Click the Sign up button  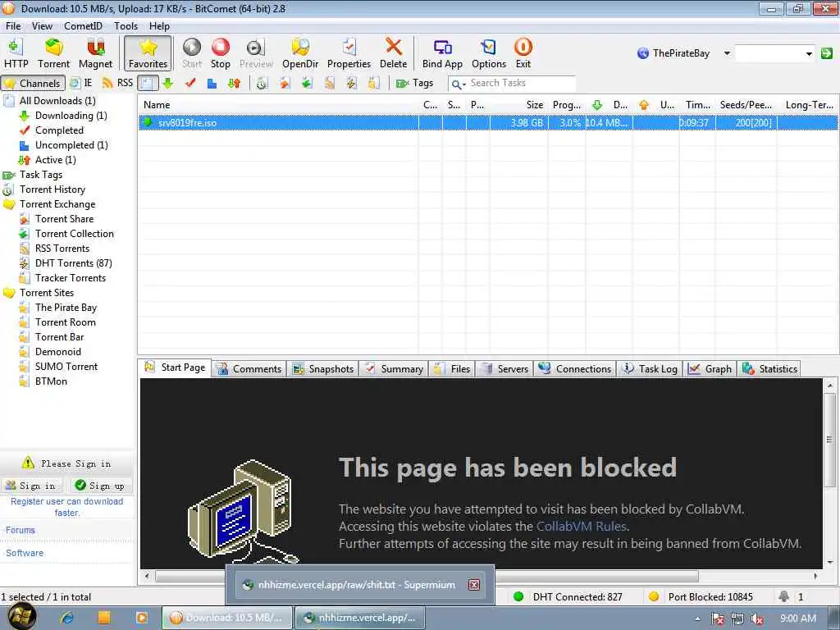pos(101,486)
